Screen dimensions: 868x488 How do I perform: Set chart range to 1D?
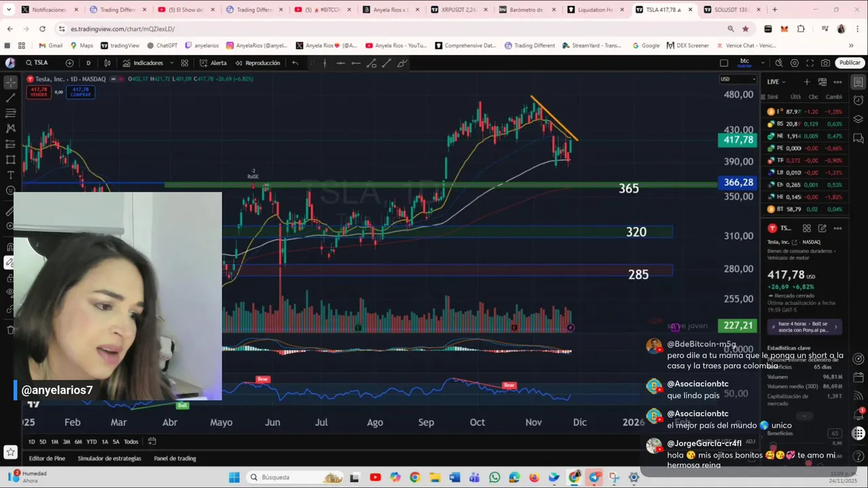tap(32, 442)
